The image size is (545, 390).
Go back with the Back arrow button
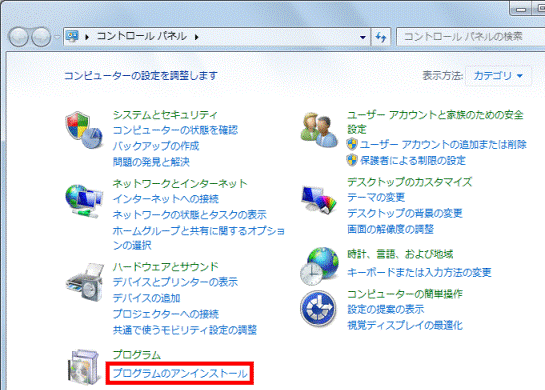pos(18,36)
